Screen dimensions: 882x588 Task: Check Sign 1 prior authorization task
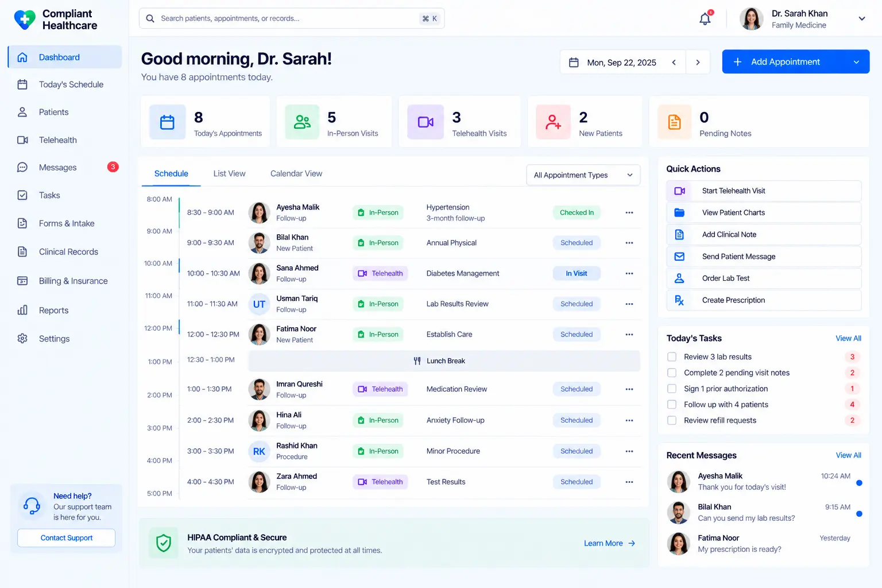point(672,389)
